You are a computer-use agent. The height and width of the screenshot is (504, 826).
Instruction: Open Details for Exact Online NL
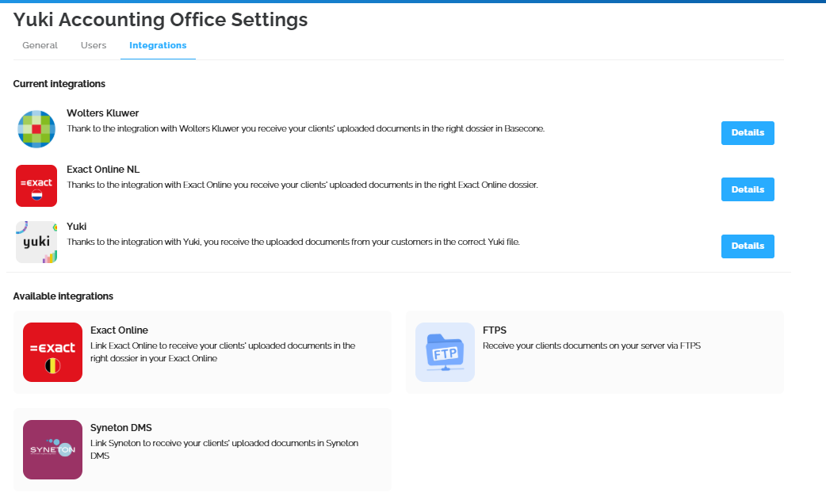748,189
